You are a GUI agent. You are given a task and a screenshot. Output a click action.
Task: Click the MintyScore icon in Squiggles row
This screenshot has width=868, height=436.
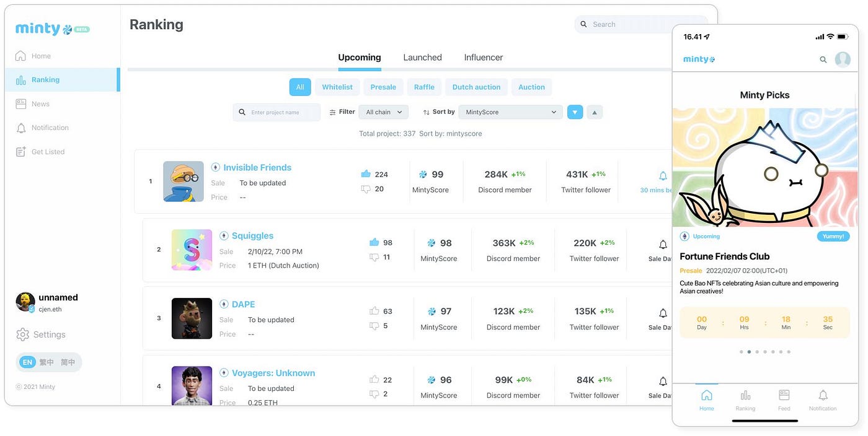click(432, 243)
